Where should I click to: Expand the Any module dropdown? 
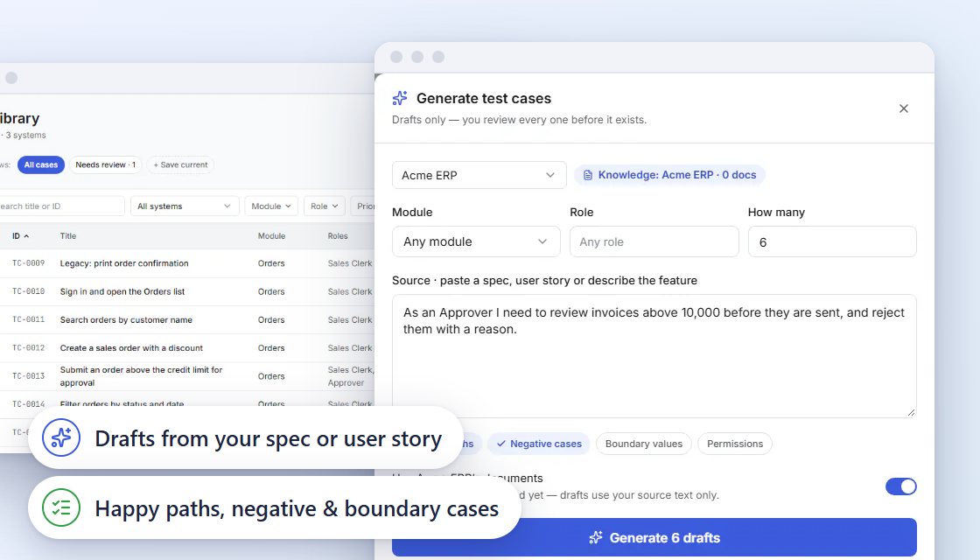point(476,241)
